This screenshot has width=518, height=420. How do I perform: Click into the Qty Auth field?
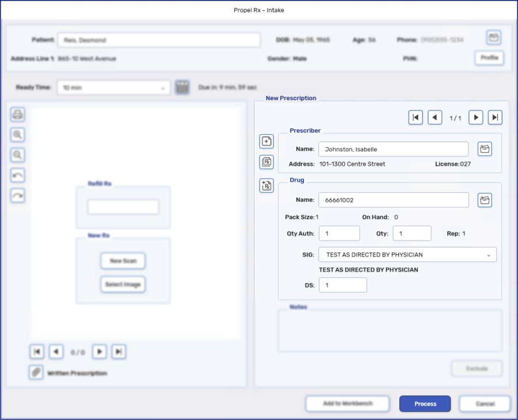pyautogui.click(x=339, y=234)
